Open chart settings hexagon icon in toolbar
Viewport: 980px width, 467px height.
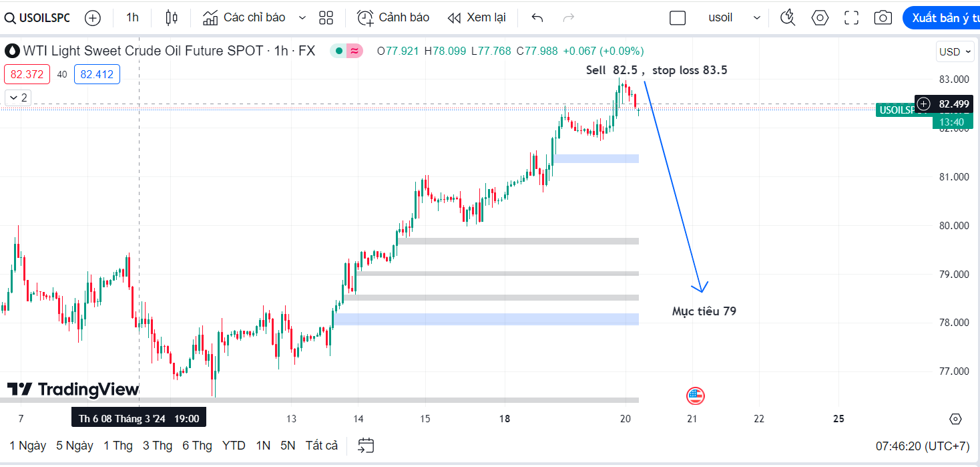pos(820,18)
